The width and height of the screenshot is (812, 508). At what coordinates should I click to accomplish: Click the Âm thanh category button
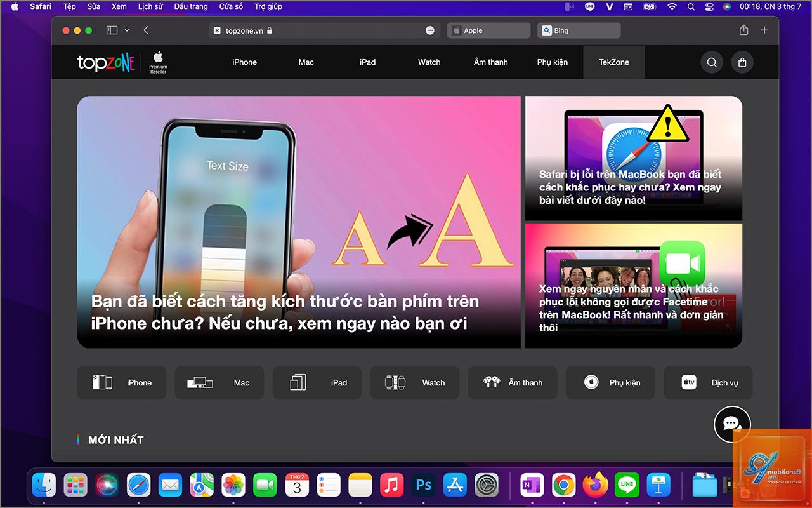[x=513, y=383]
